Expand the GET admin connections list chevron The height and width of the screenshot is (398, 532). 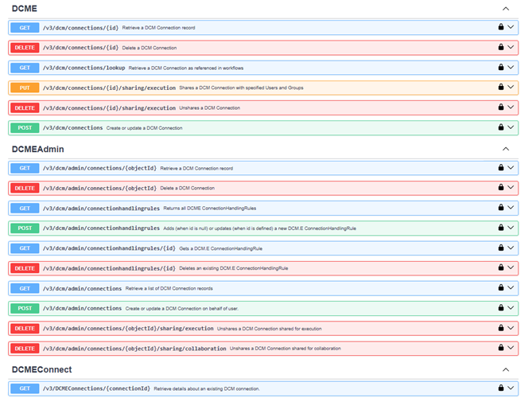[x=511, y=287]
